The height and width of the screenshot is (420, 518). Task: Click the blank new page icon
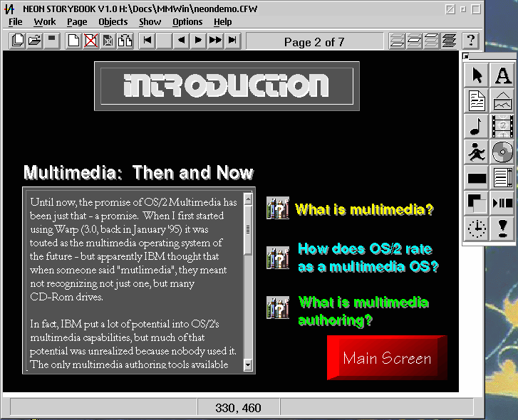(x=73, y=41)
